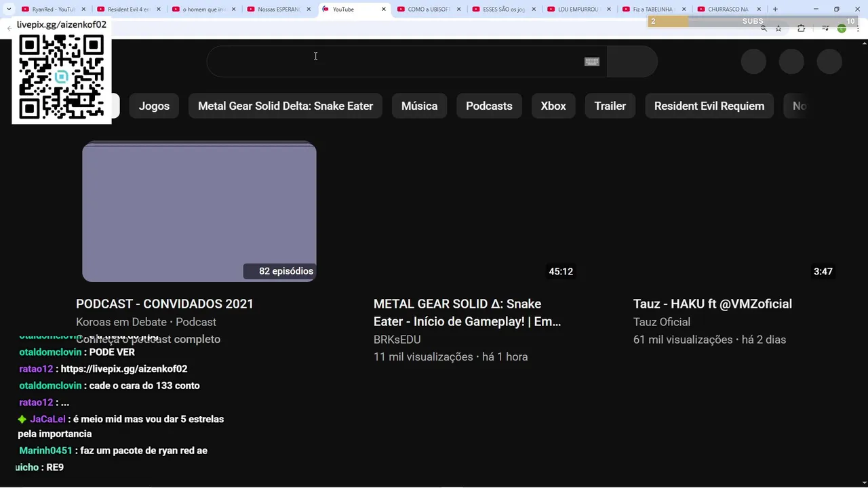Click the livepix QR code overlay
Viewport: 868px width, 488px height.
pyautogui.click(x=62, y=77)
